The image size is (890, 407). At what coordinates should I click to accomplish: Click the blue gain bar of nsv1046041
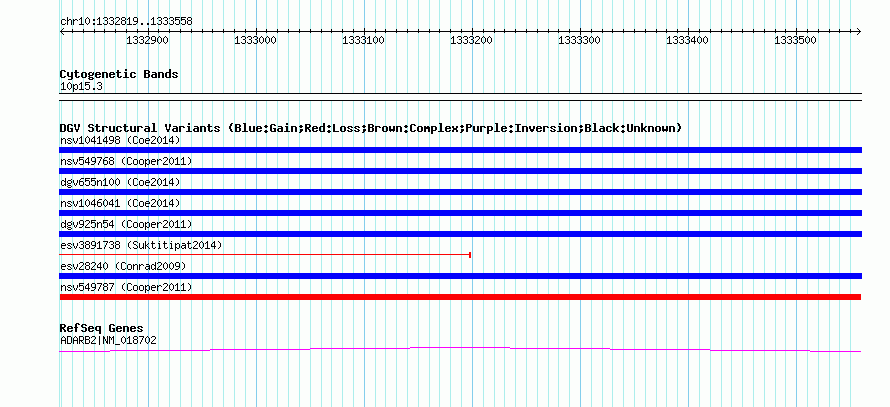(x=460, y=213)
